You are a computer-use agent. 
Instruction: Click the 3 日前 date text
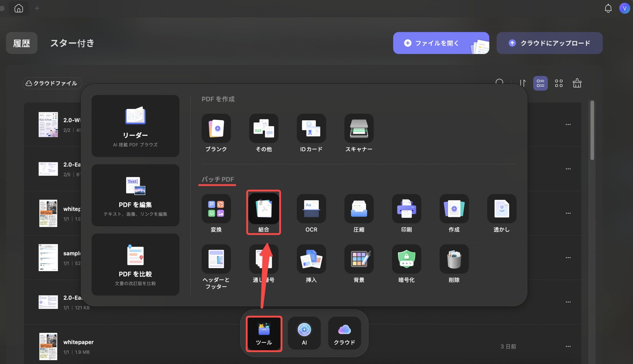pos(508,346)
